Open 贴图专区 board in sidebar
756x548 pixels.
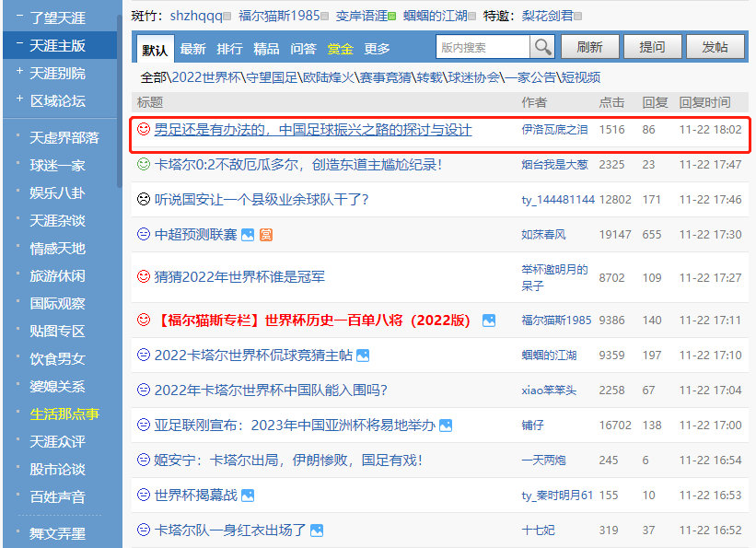coord(57,331)
